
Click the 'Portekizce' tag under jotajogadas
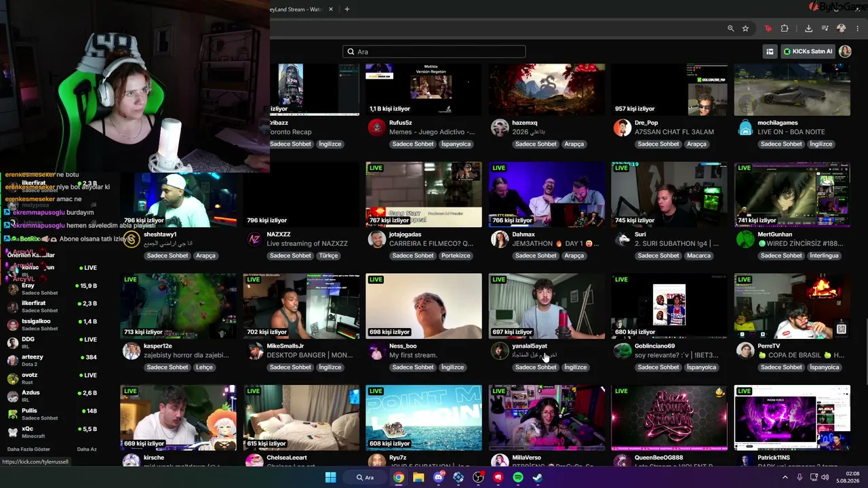(456, 256)
